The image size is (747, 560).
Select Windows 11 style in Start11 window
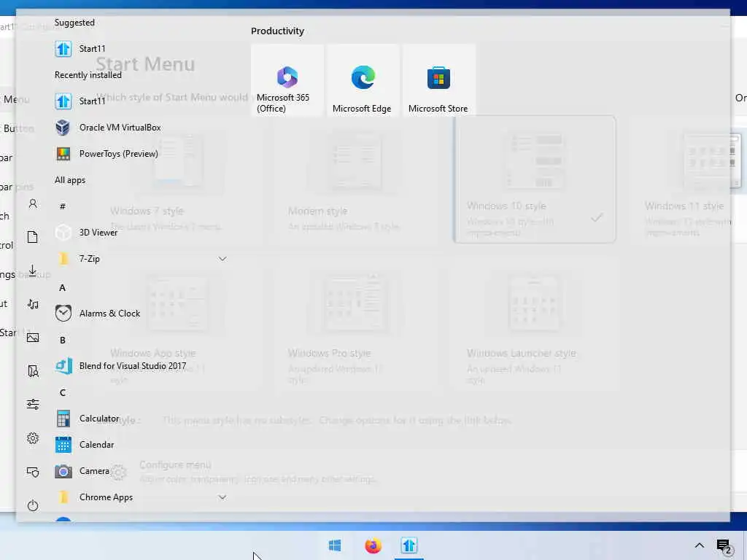[x=689, y=179]
